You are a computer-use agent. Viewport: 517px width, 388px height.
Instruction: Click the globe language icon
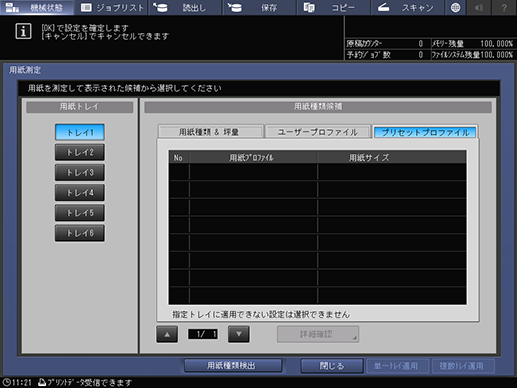point(455,7)
